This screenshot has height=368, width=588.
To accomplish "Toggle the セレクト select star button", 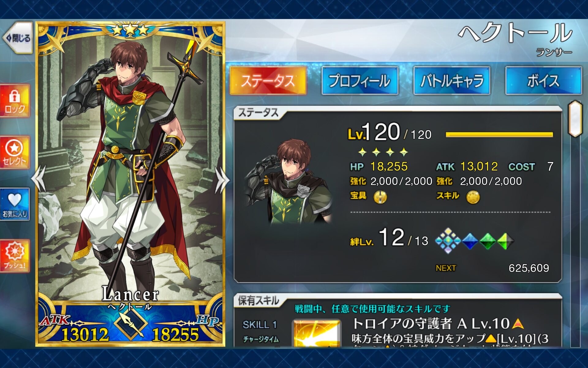I will (x=15, y=152).
